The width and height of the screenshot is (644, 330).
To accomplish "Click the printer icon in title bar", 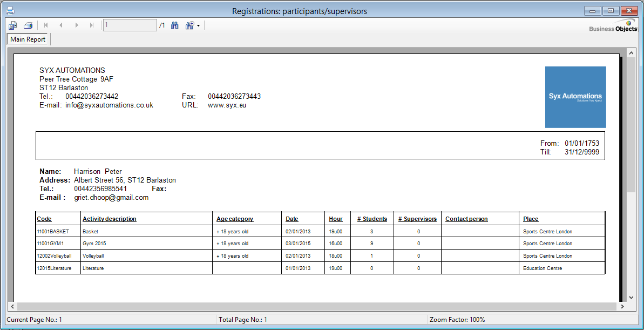I will pos(10,11).
